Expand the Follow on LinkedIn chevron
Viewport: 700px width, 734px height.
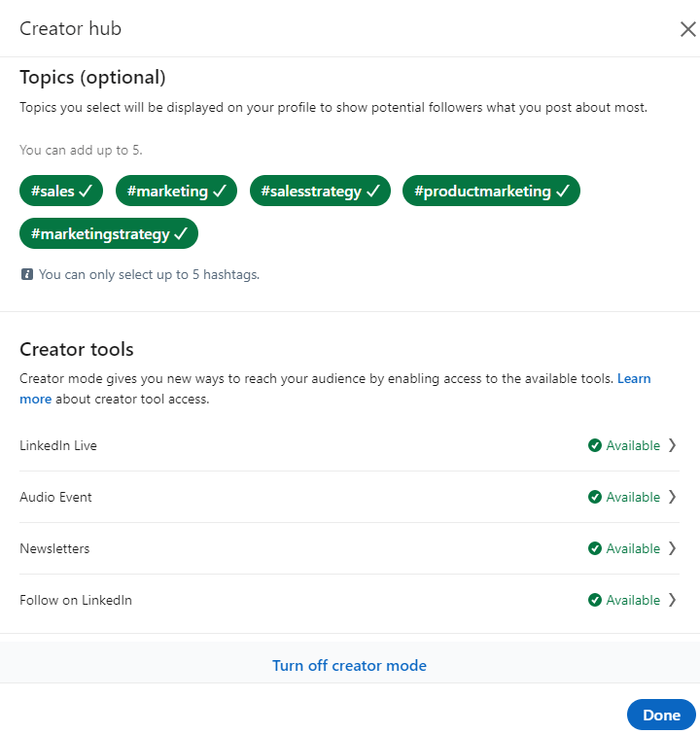(672, 600)
